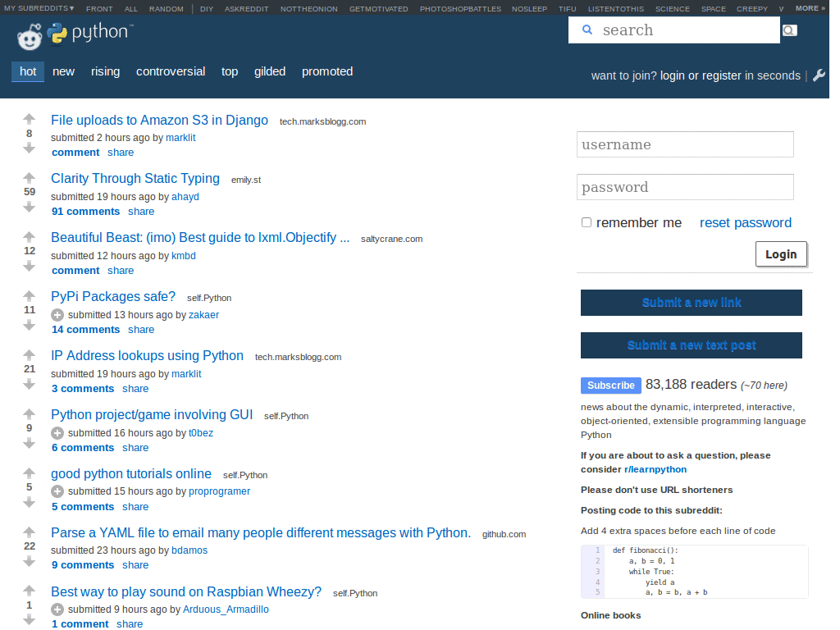Click the username input field

(x=685, y=144)
